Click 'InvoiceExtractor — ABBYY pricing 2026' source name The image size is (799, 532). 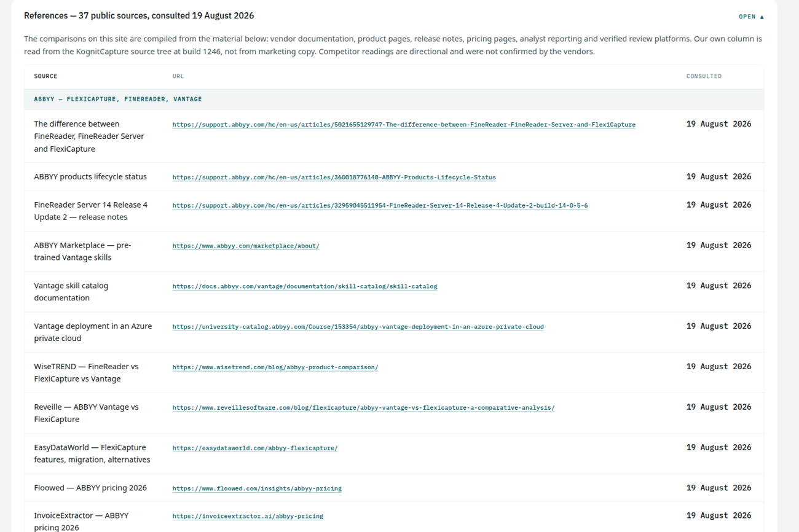[x=81, y=522]
